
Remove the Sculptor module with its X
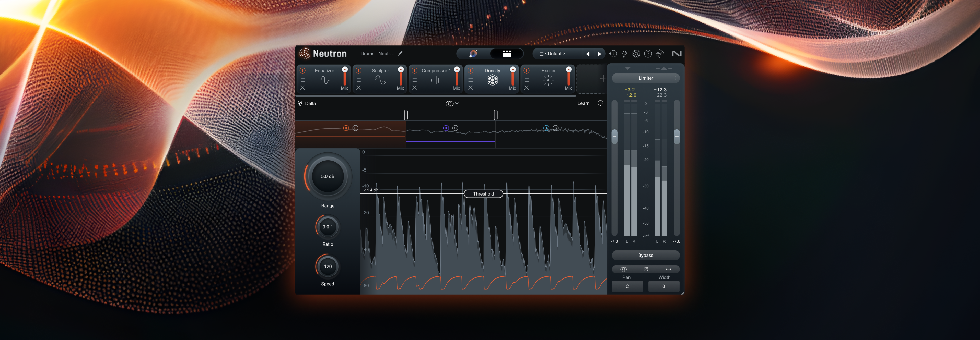pyautogui.click(x=358, y=88)
